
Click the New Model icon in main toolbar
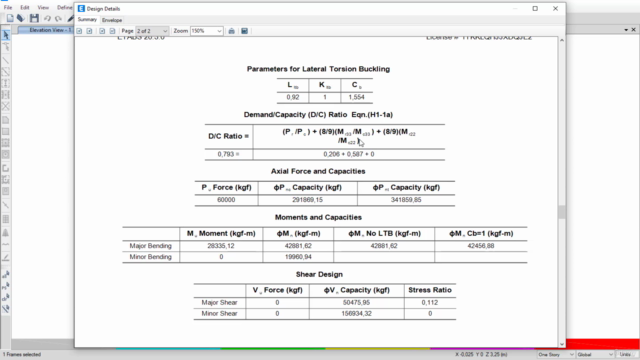10,18
